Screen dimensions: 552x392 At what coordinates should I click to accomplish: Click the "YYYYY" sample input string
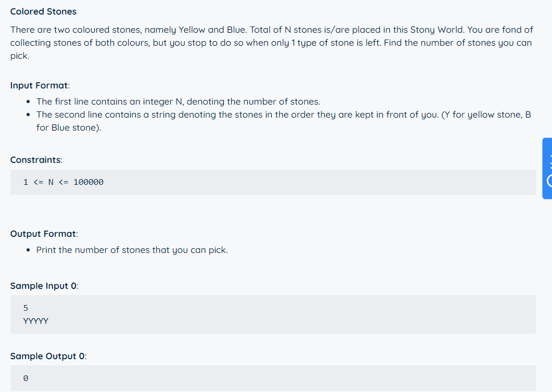coord(36,321)
